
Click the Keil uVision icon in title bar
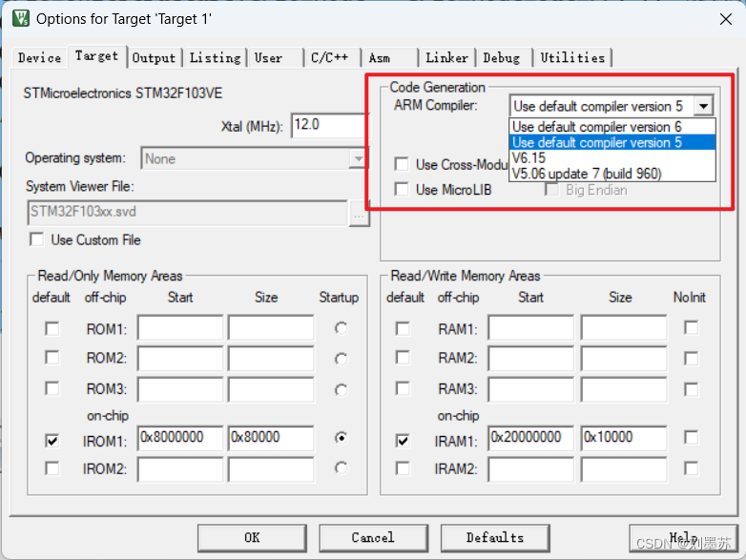pyautogui.click(x=21, y=18)
